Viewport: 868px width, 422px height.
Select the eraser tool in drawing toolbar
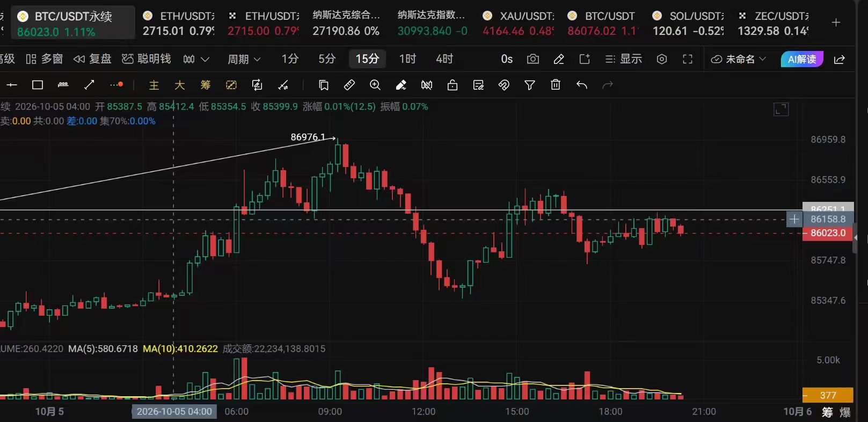click(x=401, y=85)
